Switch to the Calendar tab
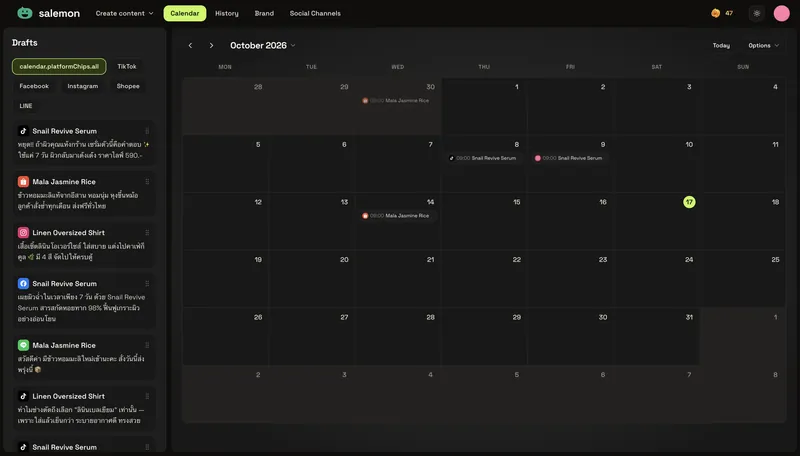This screenshot has width=800, height=456. pyautogui.click(x=185, y=13)
